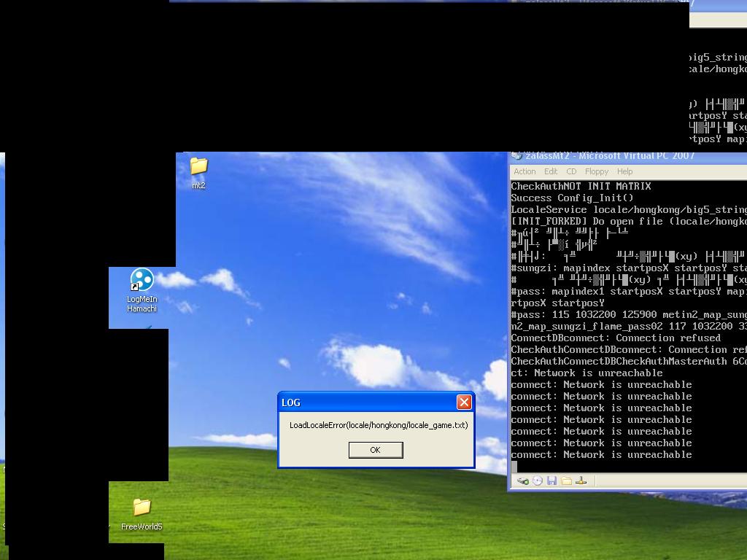The width and height of the screenshot is (747, 560).
Task: Open the Help menu in Virtual PC
Action: click(x=624, y=171)
